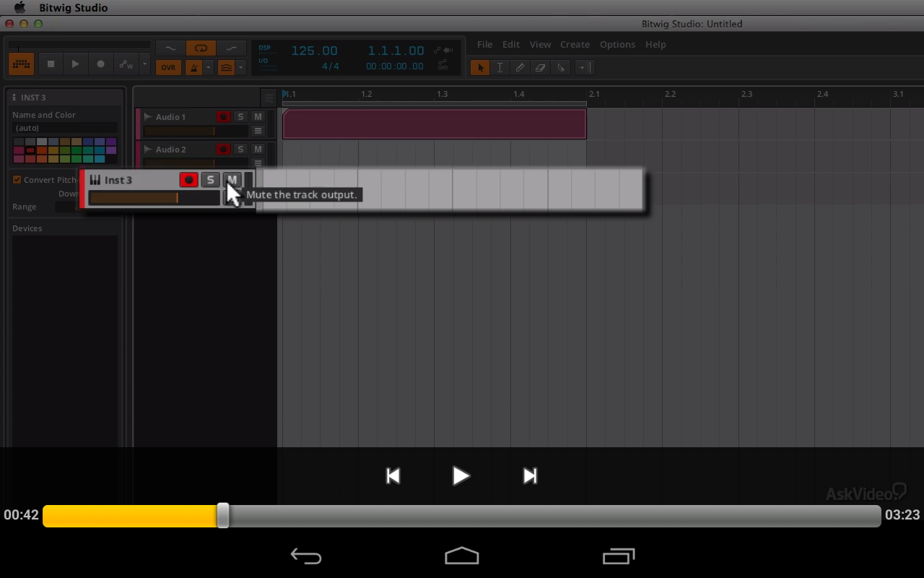
Task: Select the Inst 3 track header name
Action: pyautogui.click(x=118, y=180)
